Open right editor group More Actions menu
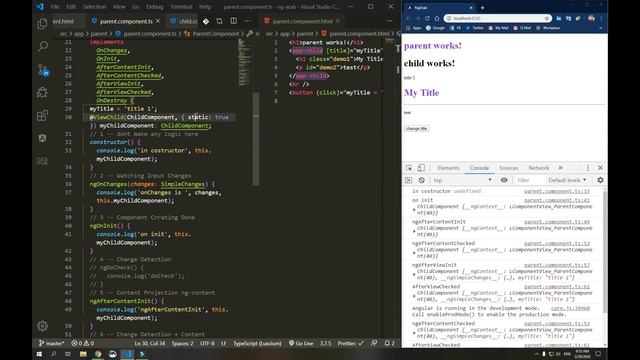640x360 pixels. click(390, 21)
